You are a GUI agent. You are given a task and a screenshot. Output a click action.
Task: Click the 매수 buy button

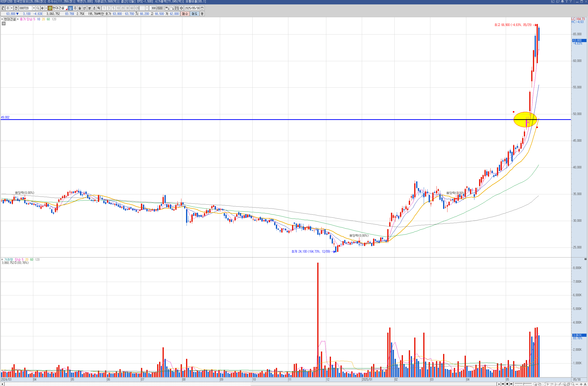click(x=185, y=14)
